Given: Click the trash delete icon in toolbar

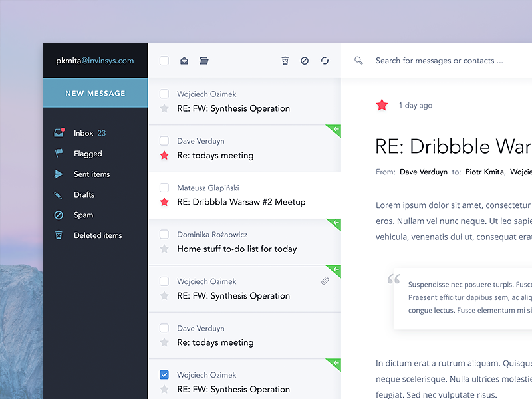Looking at the screenshot, I should (x=285, y=61).
